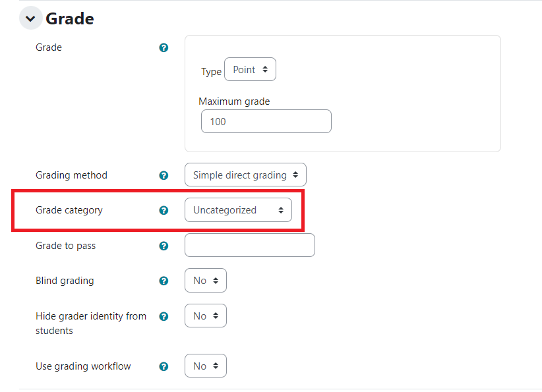Disable Blind grading via its dropdown
Screen dimensions: 542x392
pyautogui.click(x=205, y=280)
